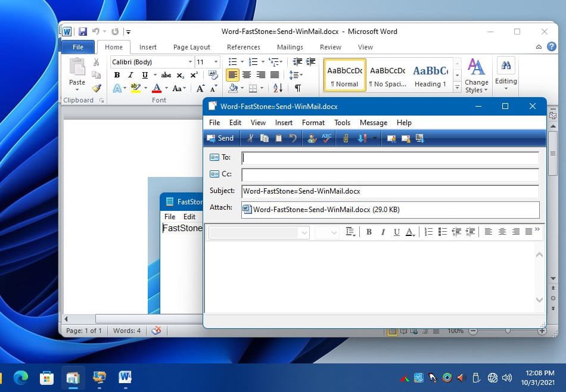Click the spell check ABC icon
This screenshot has width=566, height=392.
click(326, 138)
